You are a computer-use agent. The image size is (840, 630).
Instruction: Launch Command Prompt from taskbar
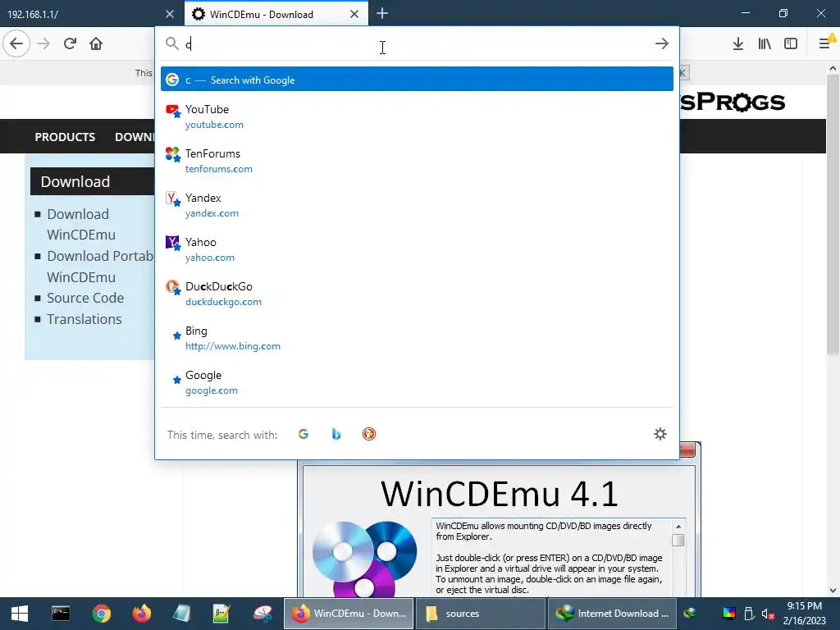pos(61,614)
